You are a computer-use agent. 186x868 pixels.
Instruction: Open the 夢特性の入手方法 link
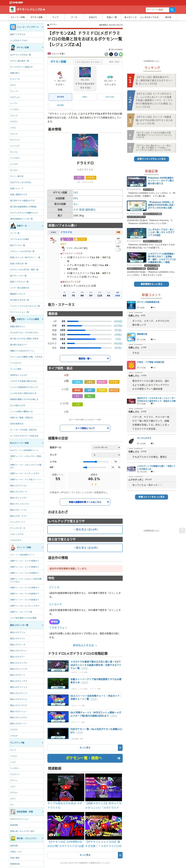[x=85, y=646]
